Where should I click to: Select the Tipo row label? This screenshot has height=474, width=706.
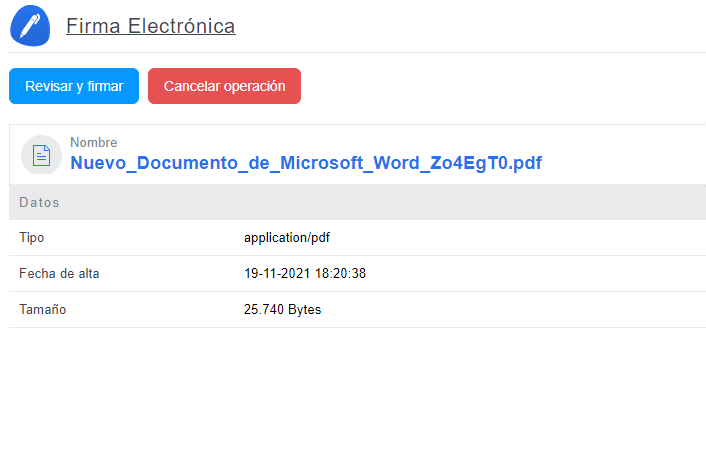(x=32, y=237)
